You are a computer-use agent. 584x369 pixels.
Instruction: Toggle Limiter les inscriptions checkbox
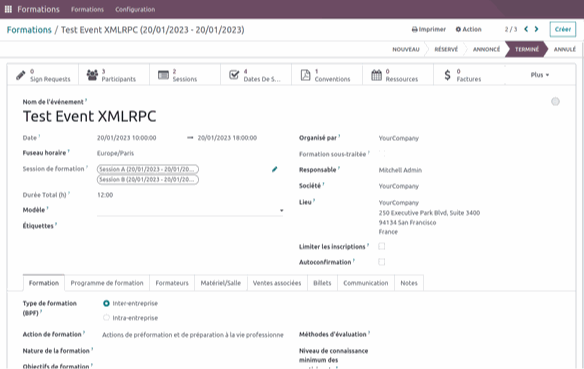(382, 246)
